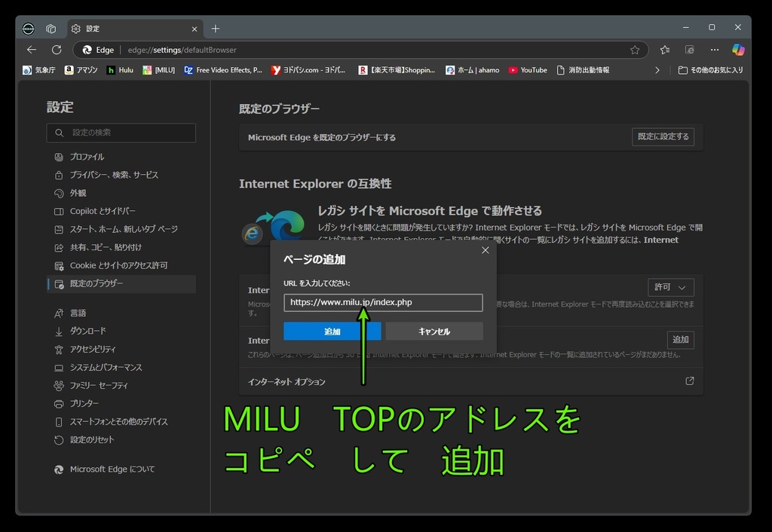Click the 設定の検索 search field
The height and width of the screenshot is (532, 772).
point(121,133)
